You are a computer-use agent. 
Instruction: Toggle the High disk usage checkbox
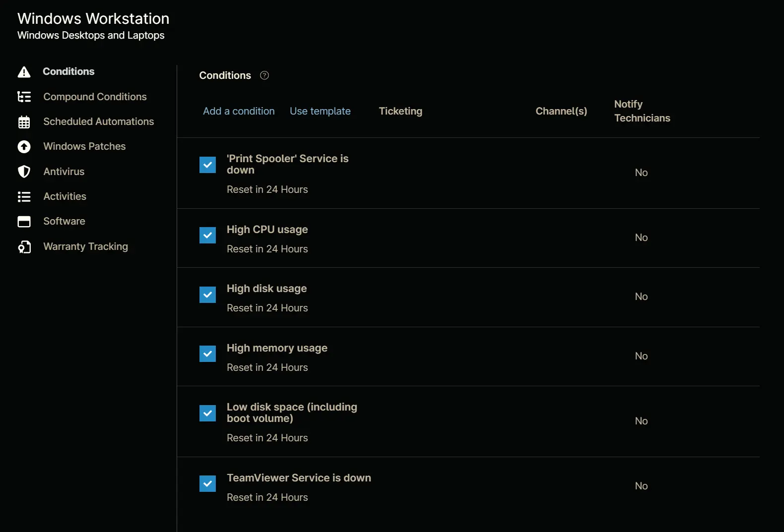[207, 295]
